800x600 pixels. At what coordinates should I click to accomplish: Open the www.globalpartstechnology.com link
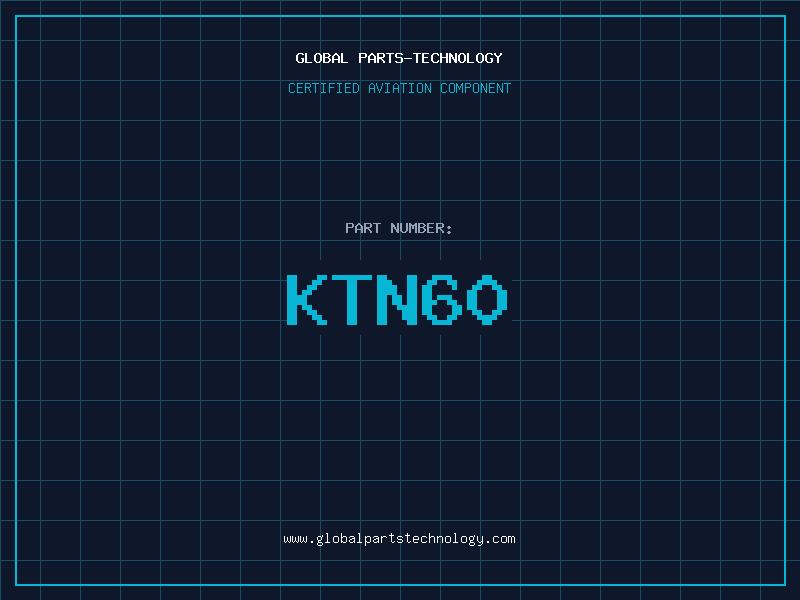point(399,539)
